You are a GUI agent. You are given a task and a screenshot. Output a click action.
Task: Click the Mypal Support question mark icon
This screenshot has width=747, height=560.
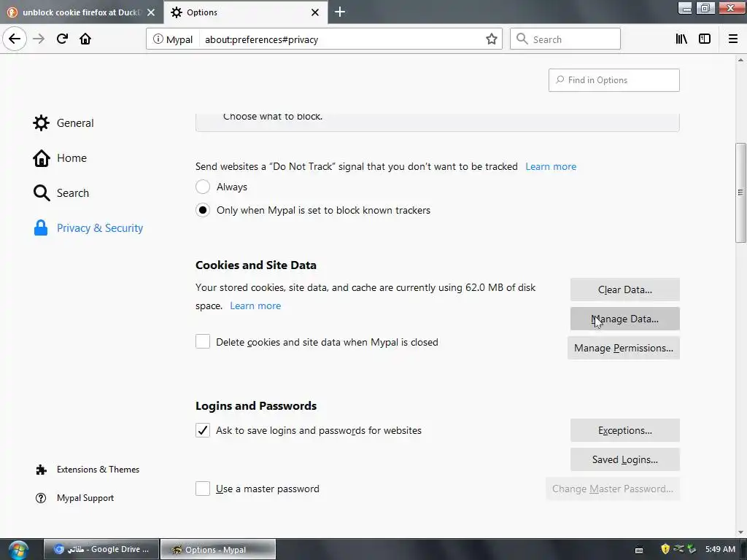tap(41, 498)
